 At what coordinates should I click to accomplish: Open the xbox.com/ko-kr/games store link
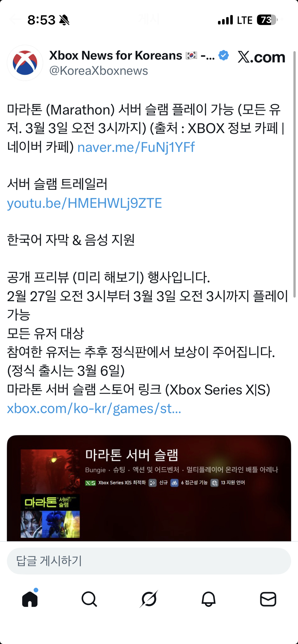coord(94,408)
